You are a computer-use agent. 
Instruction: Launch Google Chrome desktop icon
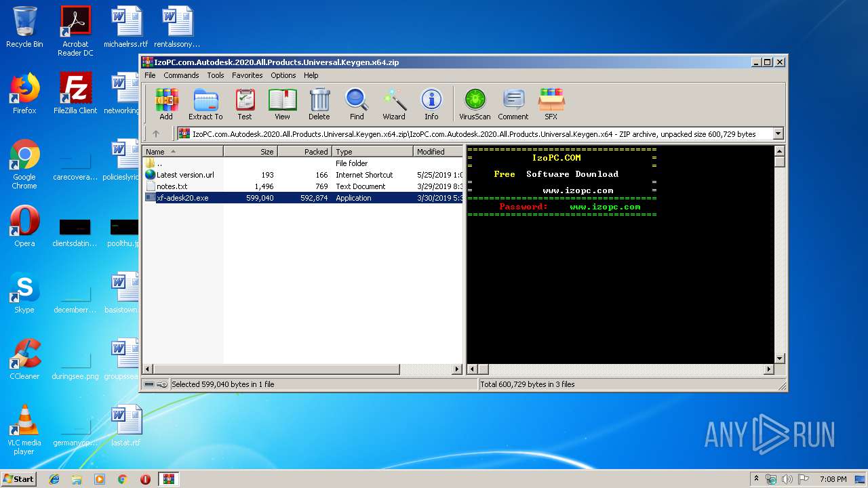(x=24, y=164)
